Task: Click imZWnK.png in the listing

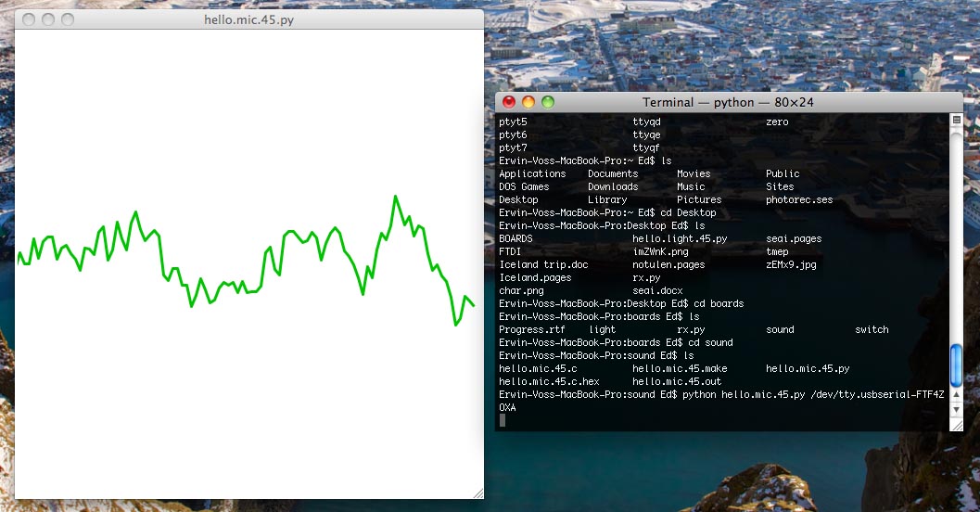Action: (x=661, y=252)
